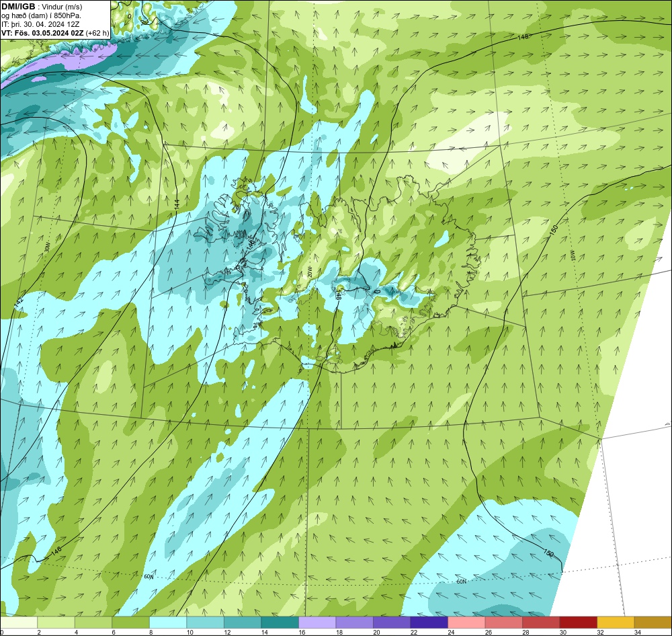672x636 pixels.
Task: Click the '150' contour label near the bottom-right
Action: tap(548, 553)
